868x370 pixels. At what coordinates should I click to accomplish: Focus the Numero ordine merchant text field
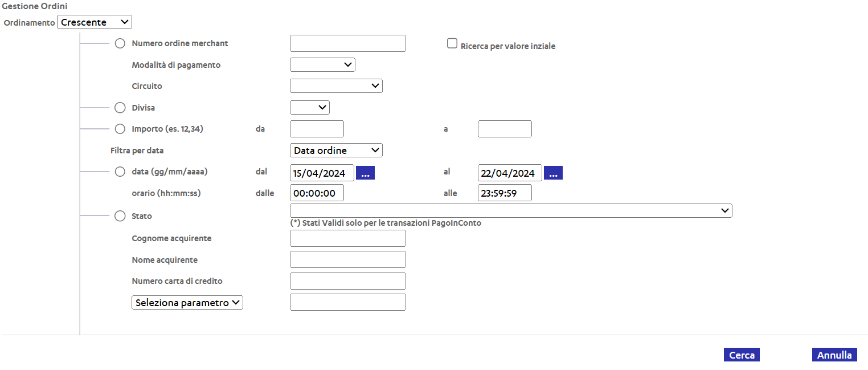coord(348,43)
